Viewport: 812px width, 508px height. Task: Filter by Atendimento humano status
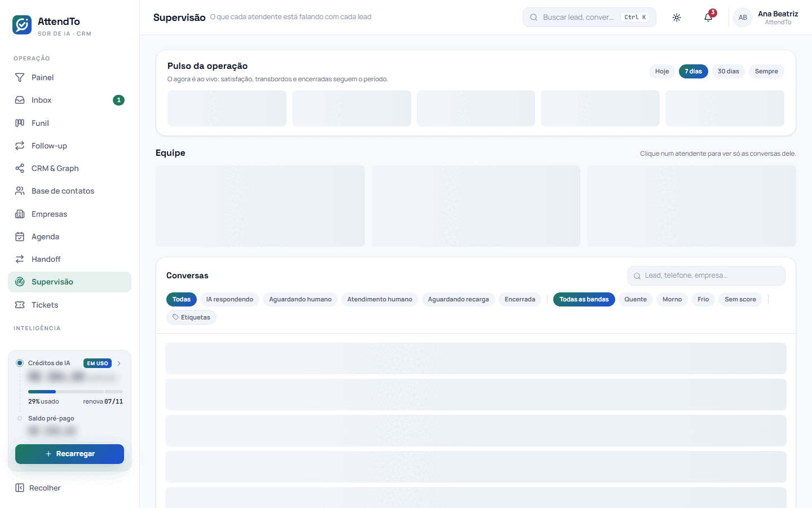click(x=379, y=299)
